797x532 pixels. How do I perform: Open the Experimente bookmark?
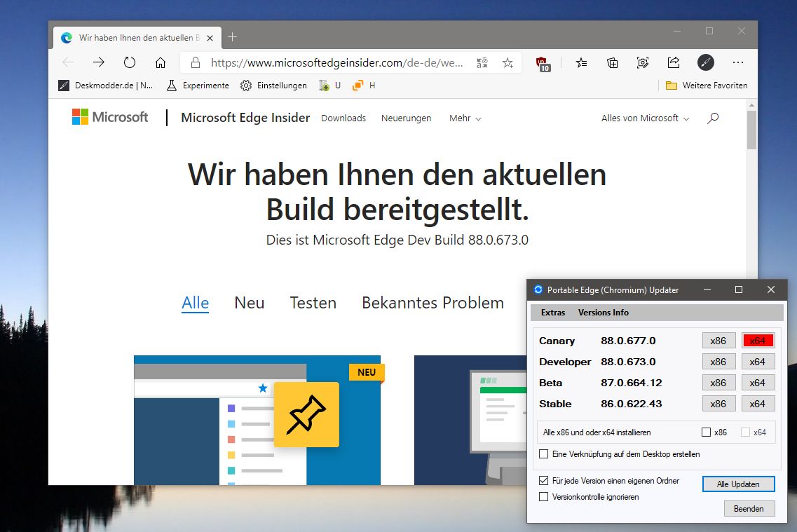click(198, 86)
